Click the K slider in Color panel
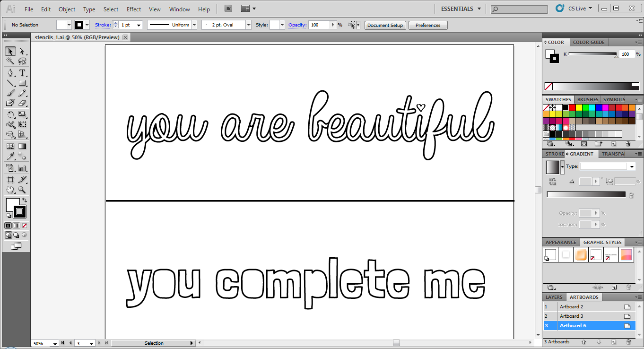 pyautogui.click(x=593, y=54)
